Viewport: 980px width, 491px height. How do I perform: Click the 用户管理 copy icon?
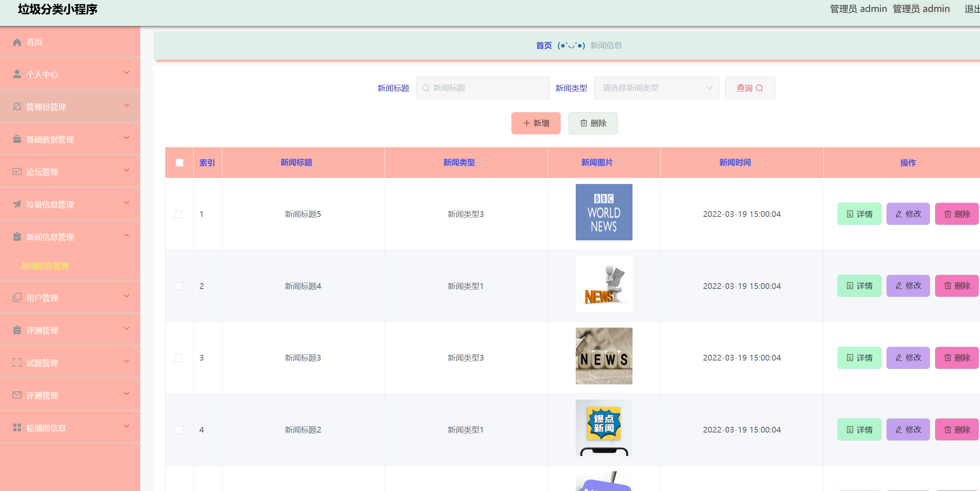click(x=17, y=298)
